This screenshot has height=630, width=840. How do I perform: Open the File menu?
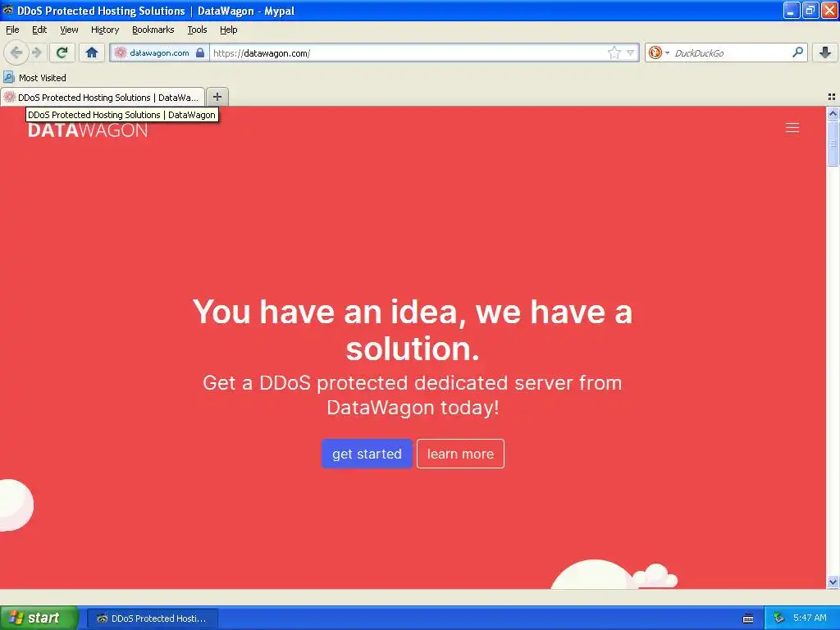tap(12, 30)
